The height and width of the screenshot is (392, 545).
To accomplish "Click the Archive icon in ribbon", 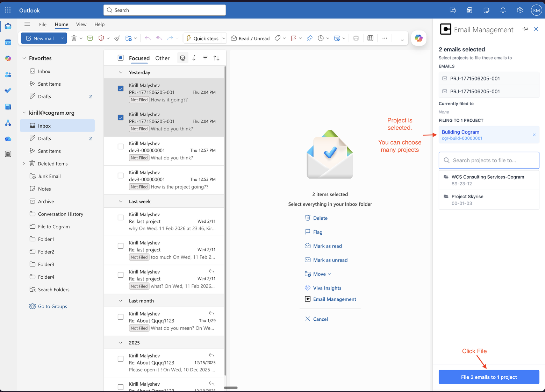I will click(90, 38).
